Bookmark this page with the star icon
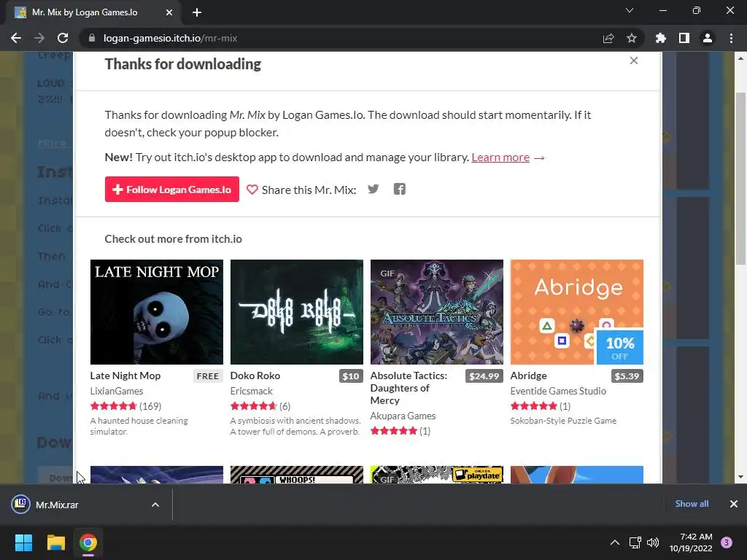The width and height of the screenshot is (747, 560). tap(632, 38)
